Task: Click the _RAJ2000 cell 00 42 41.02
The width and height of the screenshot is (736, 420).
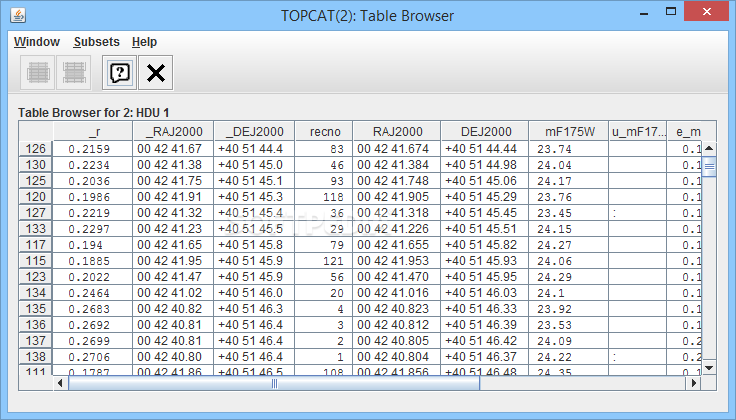Action: 173,292
